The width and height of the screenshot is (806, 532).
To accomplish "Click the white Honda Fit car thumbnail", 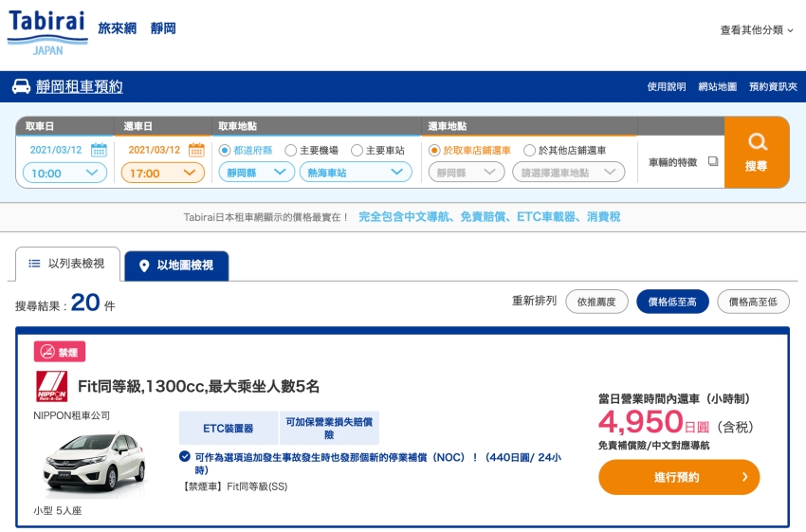I will pyautogui.click(x=95, y=463).
